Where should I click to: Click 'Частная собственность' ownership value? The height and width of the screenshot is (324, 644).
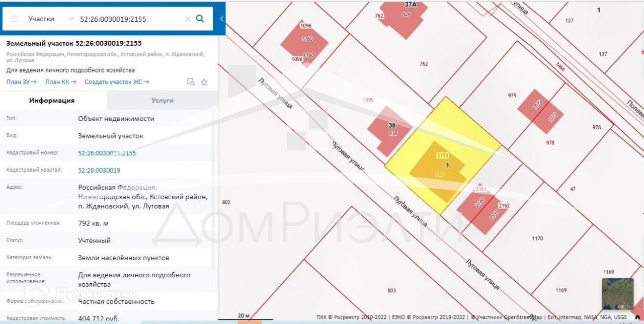tap(116, 301)
